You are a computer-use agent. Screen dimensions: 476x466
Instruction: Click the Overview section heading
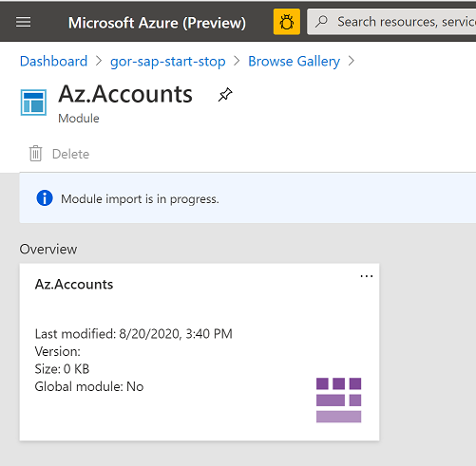coord(48,250)
